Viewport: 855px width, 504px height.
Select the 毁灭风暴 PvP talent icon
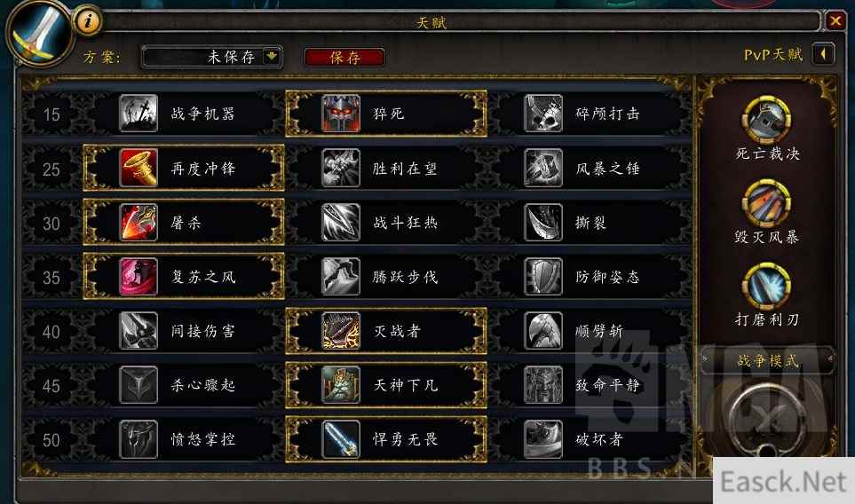point(767,204)
